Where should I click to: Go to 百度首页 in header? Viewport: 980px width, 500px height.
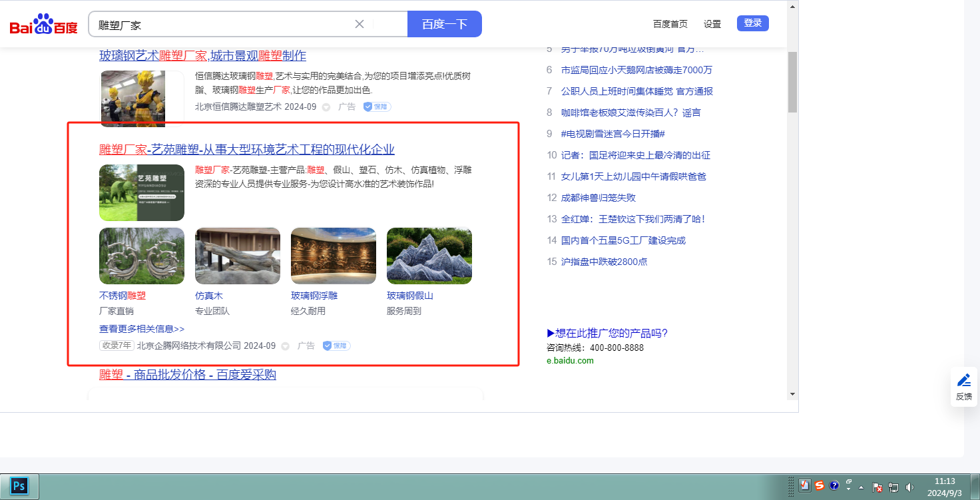pyautogui.click(x=670, y=24)
